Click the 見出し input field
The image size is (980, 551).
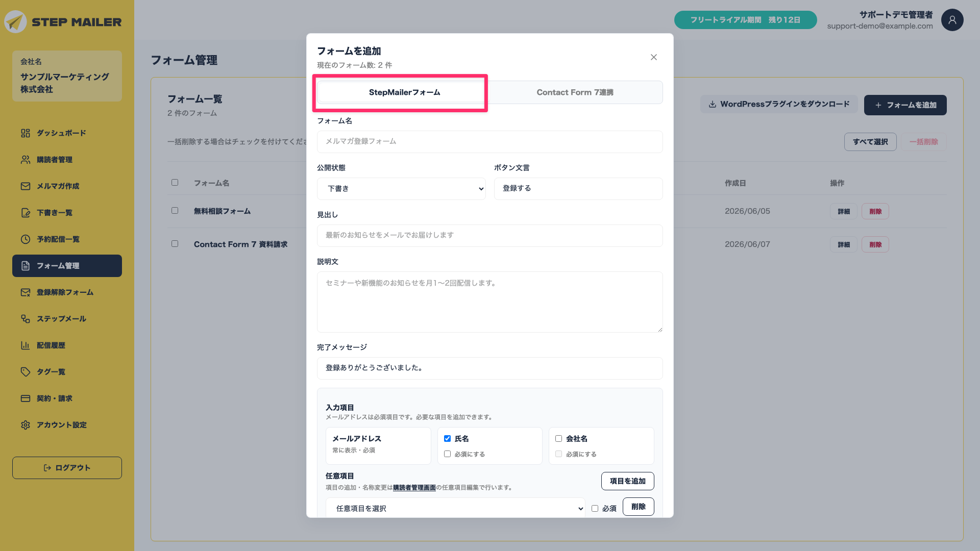click(x=489, y=236)
